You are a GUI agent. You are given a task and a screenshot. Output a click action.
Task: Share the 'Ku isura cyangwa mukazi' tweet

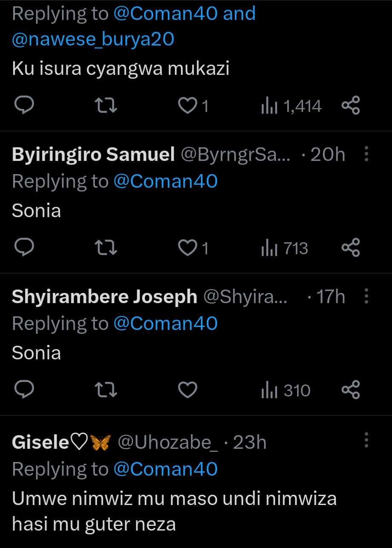351,106
